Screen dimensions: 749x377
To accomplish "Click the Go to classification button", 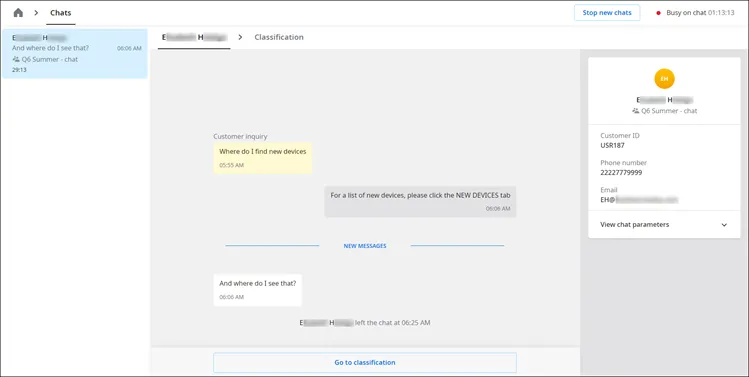I will click(x=365, y=363).
